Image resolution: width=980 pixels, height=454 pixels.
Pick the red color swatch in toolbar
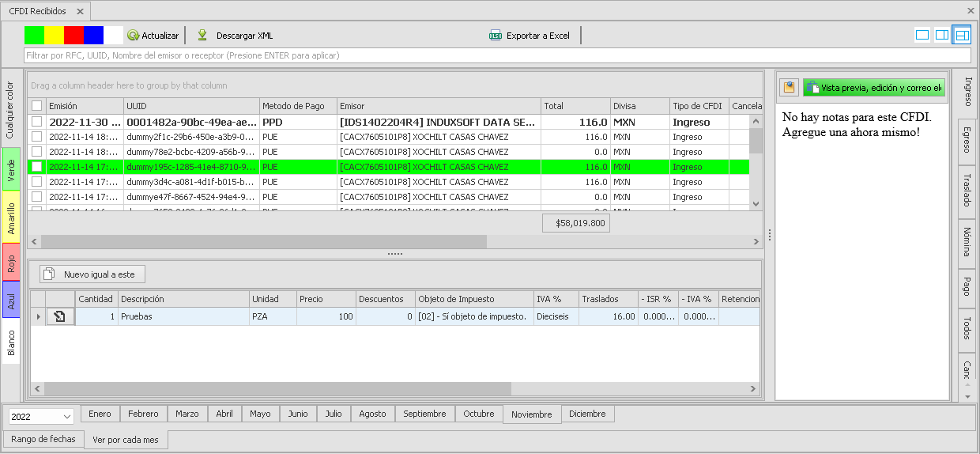coord(73,35)
